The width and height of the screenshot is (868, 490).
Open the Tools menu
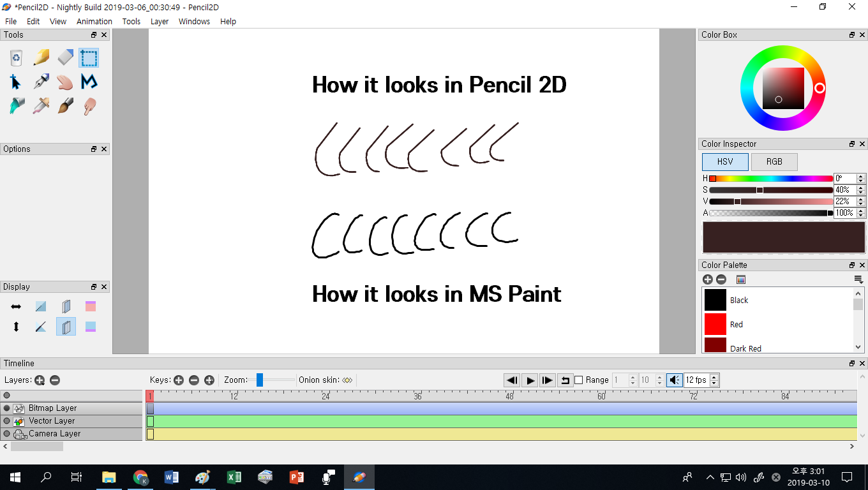(131, 21)
